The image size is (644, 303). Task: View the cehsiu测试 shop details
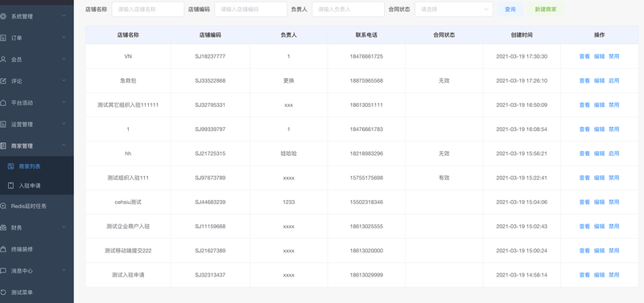(584, 202)
